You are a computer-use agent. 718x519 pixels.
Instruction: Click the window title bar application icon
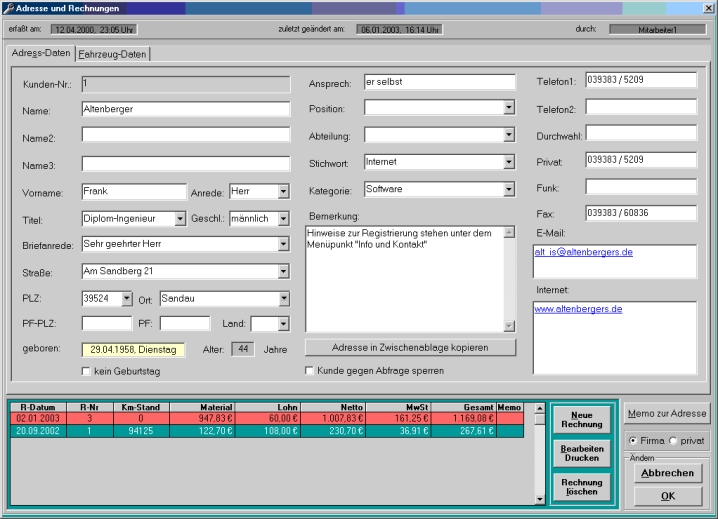(x=8, y=8)
